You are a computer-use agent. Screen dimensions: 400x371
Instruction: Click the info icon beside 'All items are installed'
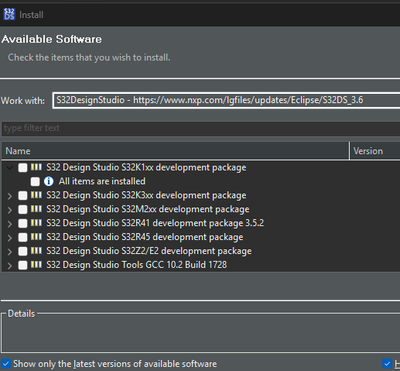click(49, 181)
